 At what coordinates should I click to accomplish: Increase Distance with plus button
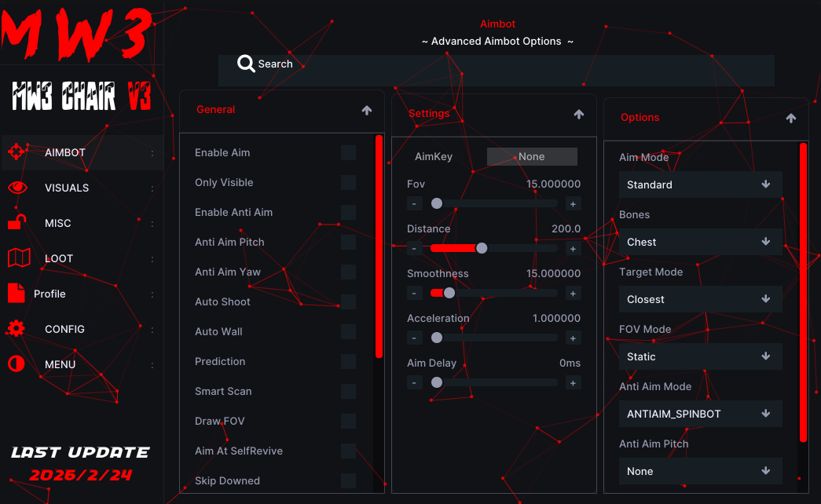(x=573, y=249)
